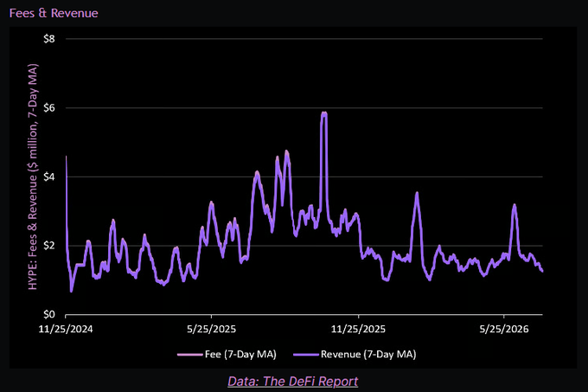The width and height of the screenshot is (588, 392).
Task: Click the '$6' y-axis label
Action: (49, 108)
